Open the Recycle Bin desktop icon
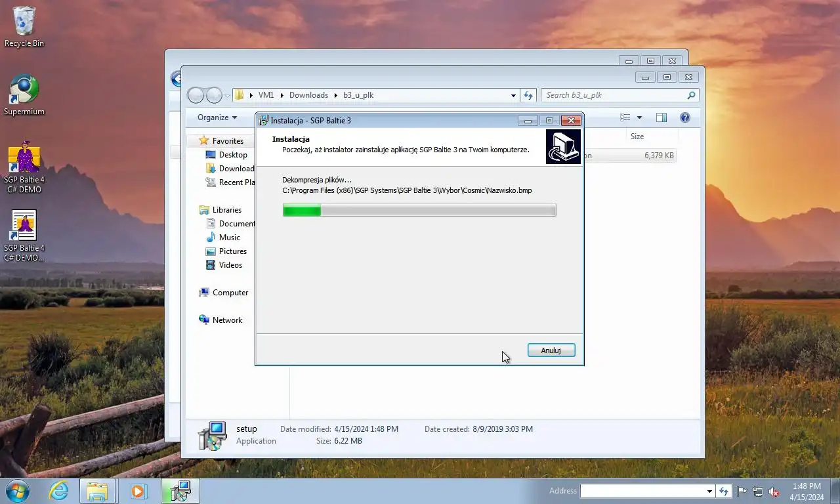840x504 pixels. 24,27
